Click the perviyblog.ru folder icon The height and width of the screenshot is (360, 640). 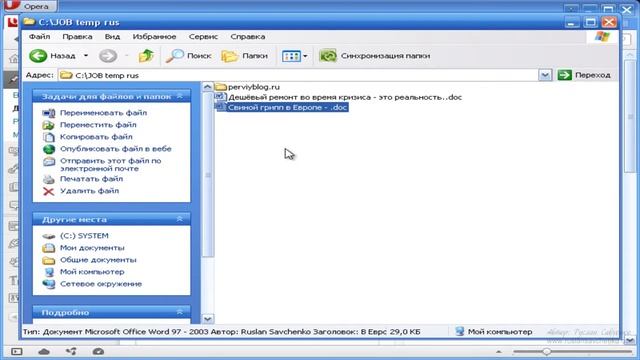click(x=220, y=87)
